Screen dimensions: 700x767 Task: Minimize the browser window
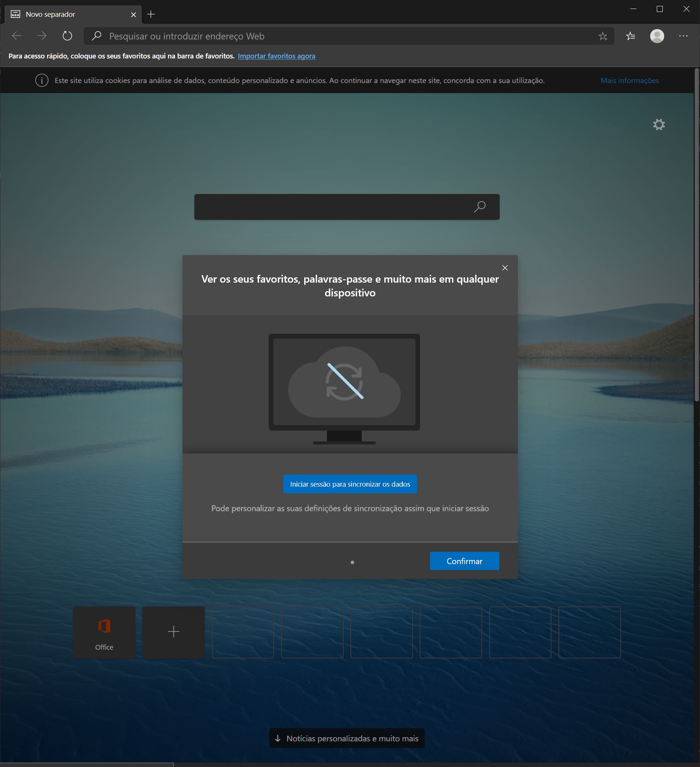tap(633, 9)
